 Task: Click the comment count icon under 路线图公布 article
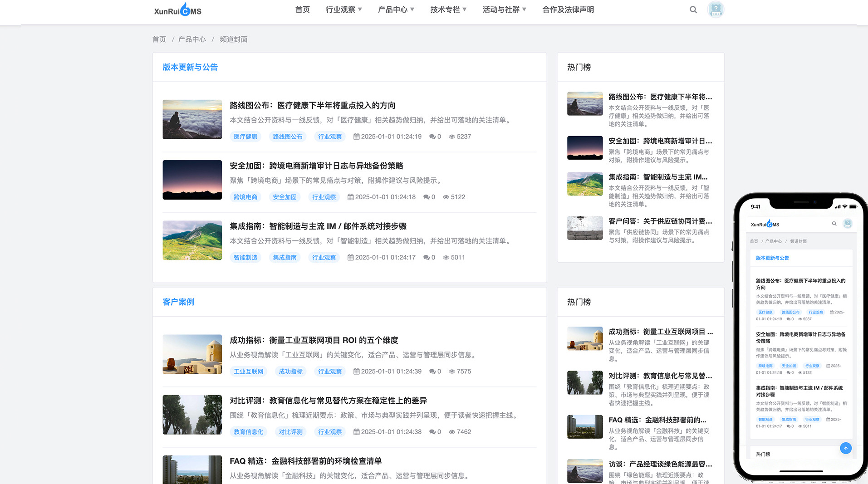coord(432,137)
